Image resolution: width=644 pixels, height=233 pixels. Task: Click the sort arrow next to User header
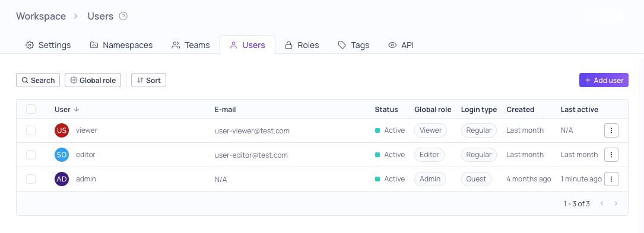point(77,110)
